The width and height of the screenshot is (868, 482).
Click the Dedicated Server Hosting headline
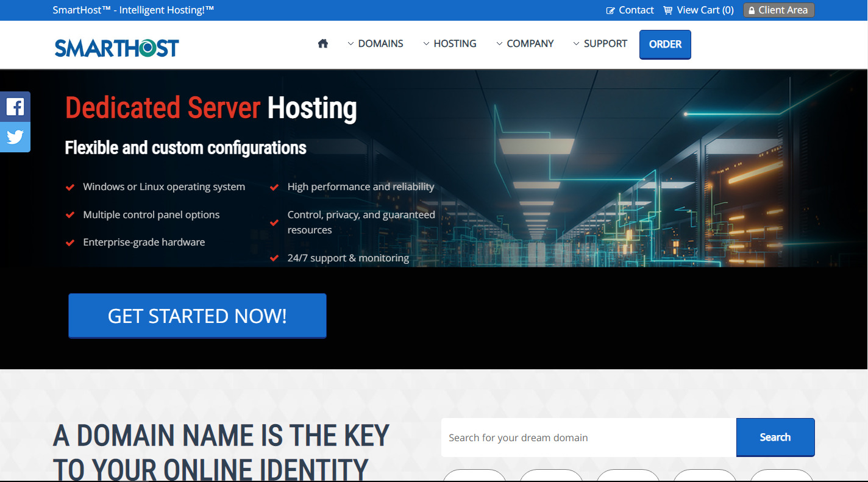(211, 108)
